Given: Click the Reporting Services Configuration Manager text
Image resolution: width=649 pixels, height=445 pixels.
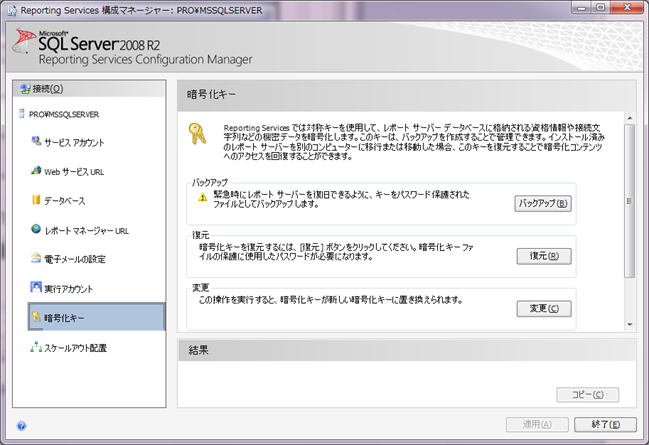Looking at the screenshot, I should [145, 60].
